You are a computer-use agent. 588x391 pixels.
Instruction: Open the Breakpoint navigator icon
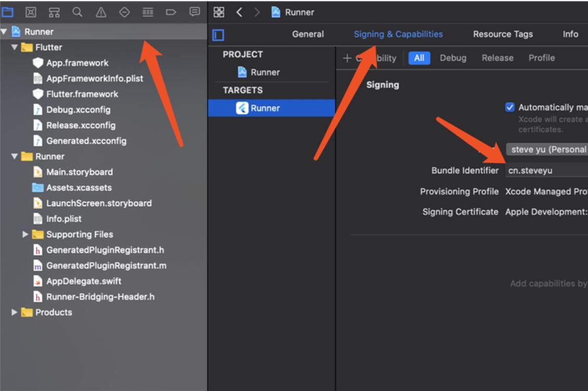(171, 12)
